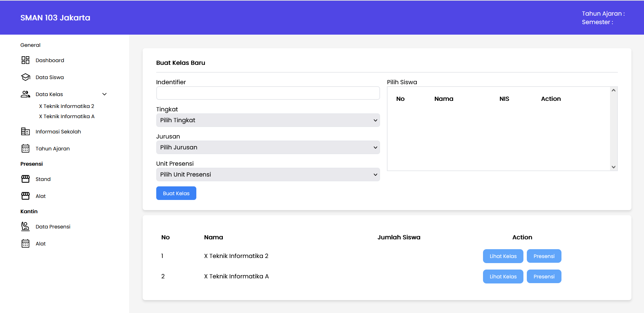Click the Stand storefront icon
644x313 pixels.
pyautogui.click(x=25, y=179)
